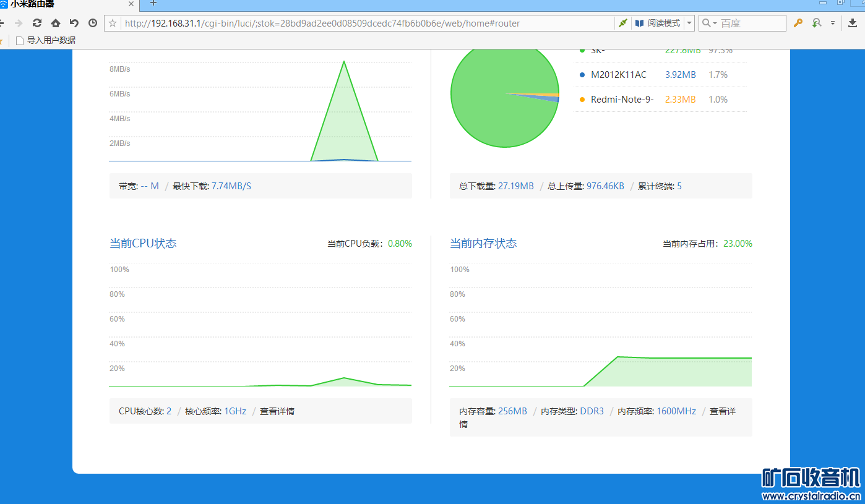865x504 pixels.
Task: Open search engine selector magnifier dropdown
Action: point(709,23)
